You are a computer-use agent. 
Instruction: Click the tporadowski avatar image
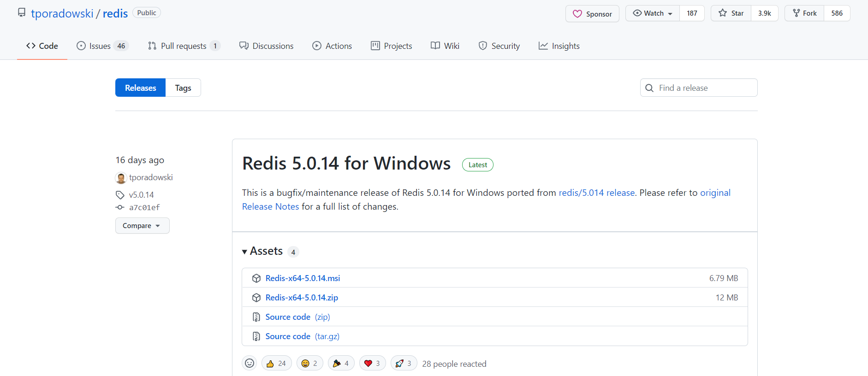pyautogui.click(x=121, y=178)
